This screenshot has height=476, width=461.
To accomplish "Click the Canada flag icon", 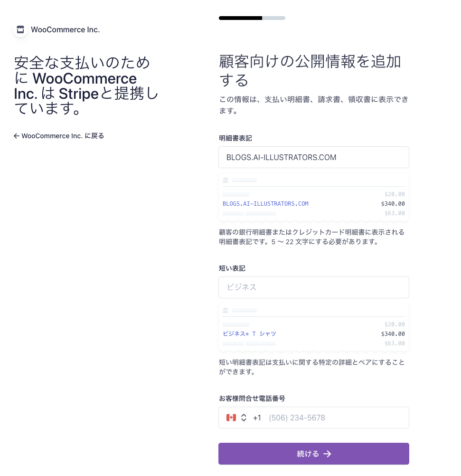I will click(231, 418).
